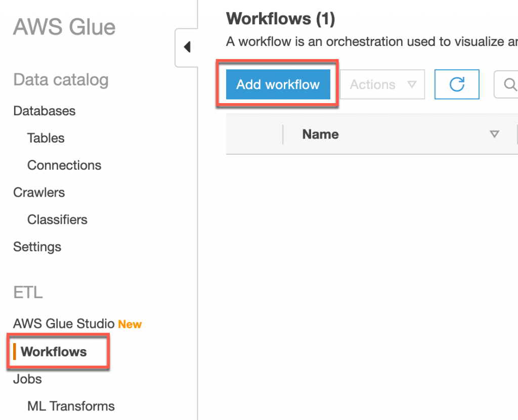The width and height of the screenshot is (518, 420).
Task: Click the Name column header
Action: [321, 134]
